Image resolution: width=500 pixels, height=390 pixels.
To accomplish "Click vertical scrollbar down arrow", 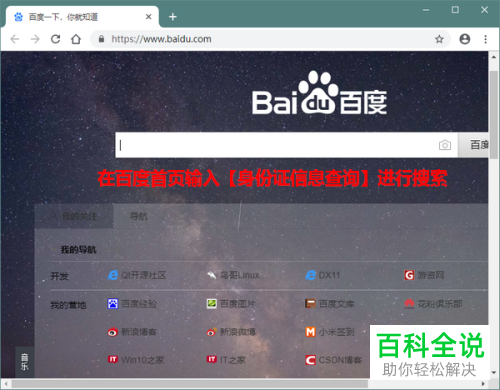I will pos(494,373).
